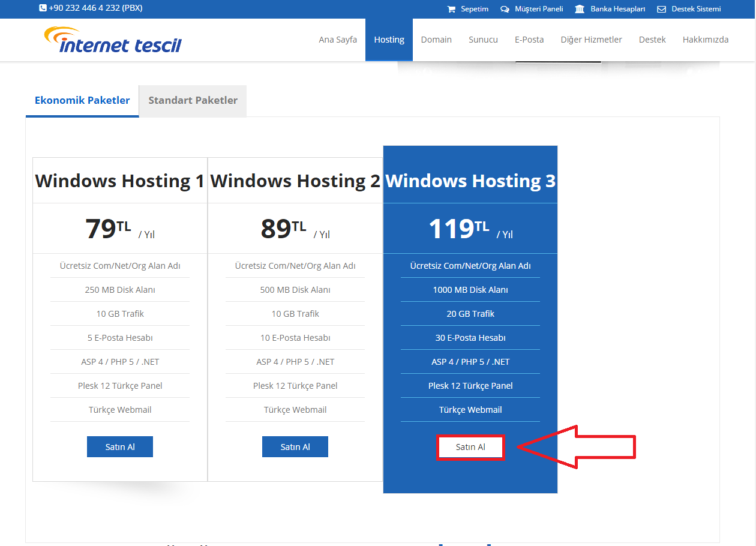Screen dimensions: 756x546
Task: Click the Windows Hosting 2 heading
Action: pos(295,181)
